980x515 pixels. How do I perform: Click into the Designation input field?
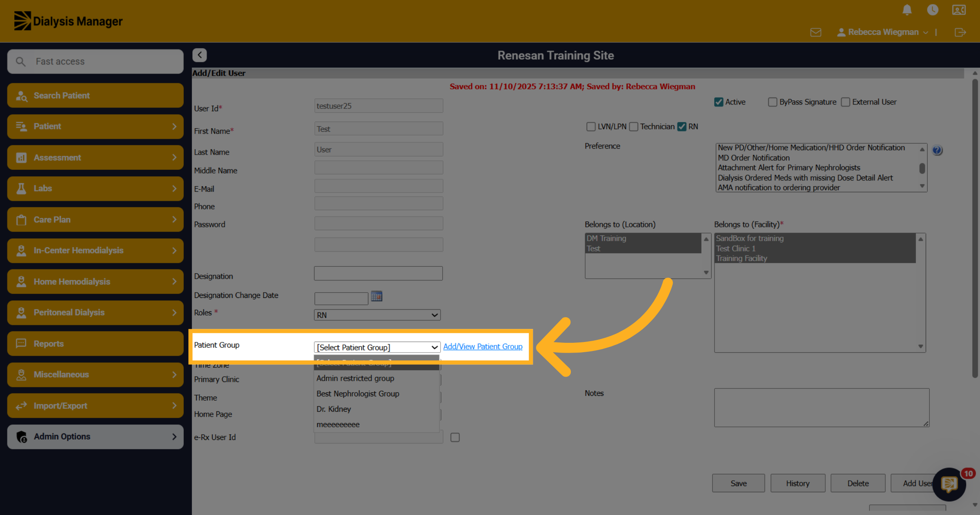click(378, 273)
